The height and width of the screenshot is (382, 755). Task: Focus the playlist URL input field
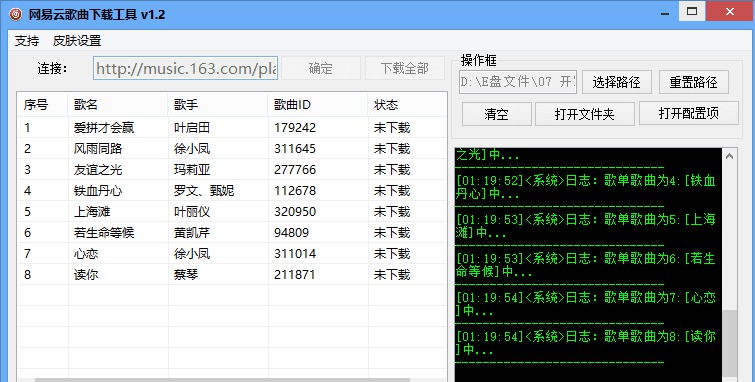coord(185,68)
